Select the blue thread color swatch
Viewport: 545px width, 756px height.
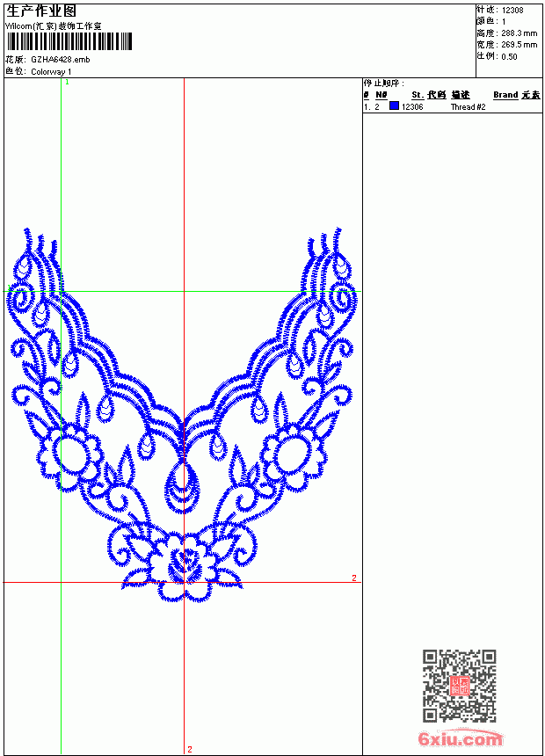[394, 106]
